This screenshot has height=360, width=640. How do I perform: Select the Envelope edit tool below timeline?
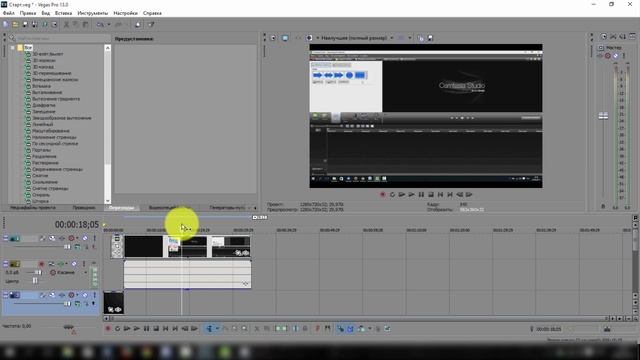pos(225,329)
